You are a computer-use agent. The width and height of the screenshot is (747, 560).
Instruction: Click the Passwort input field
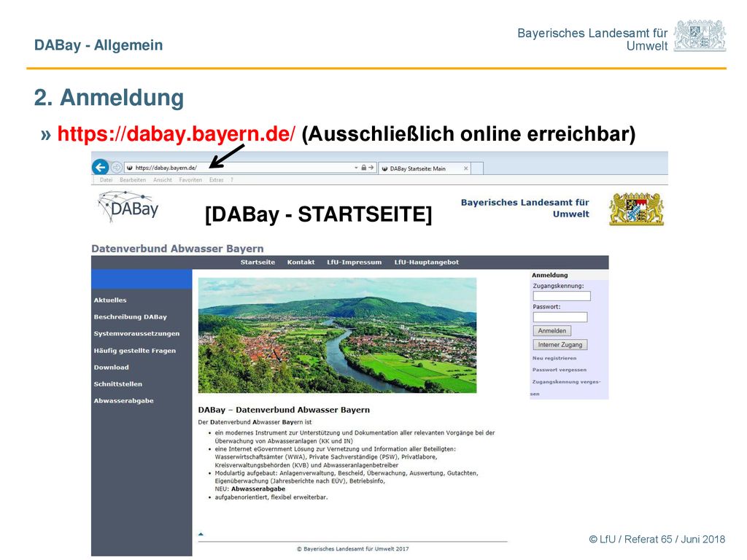pos(560,317)
